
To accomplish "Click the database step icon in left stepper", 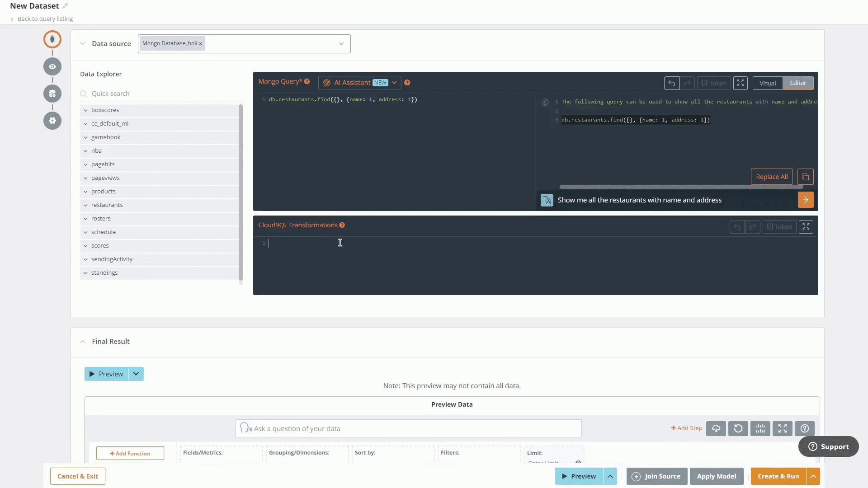I will (x=52, y=94).
